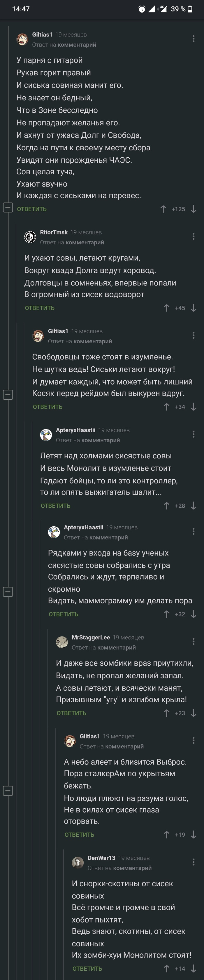204x980 pixels.
Task: Open MrStaggerLee's user profile name
Action: click(x=91, y=637)
